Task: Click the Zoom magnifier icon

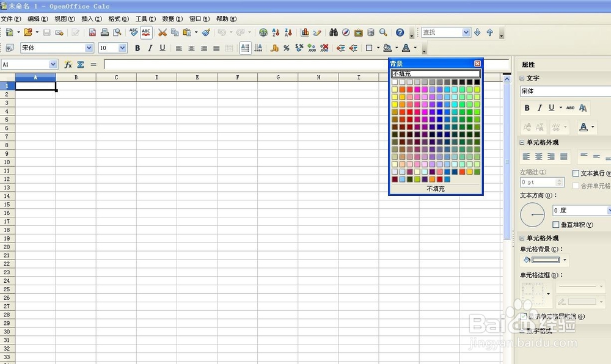Action: (x=384, y=33)
